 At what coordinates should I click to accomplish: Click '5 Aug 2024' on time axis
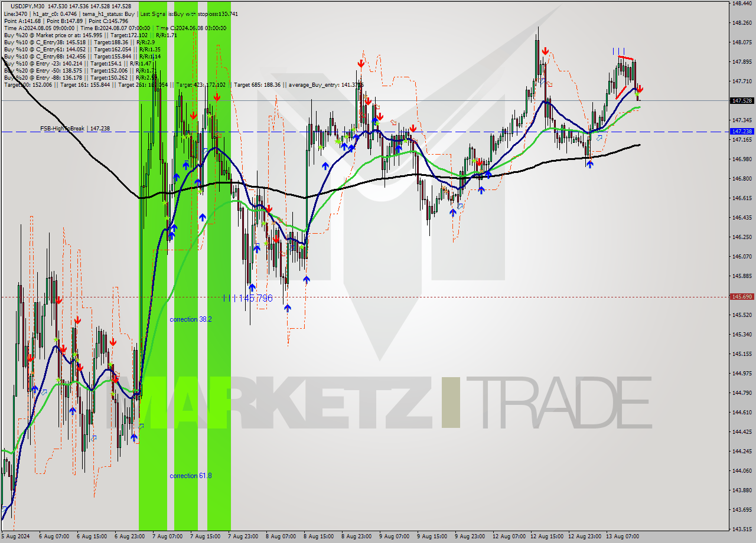click(x=15, y=537)
